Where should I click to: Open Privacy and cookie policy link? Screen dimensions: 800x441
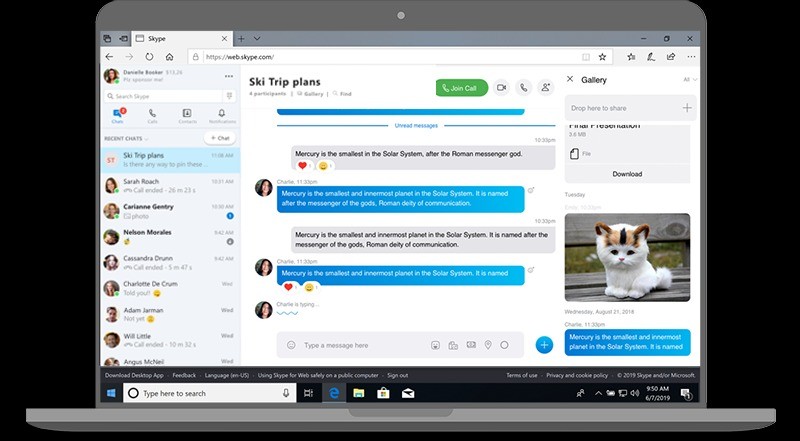tap(577, 375)
